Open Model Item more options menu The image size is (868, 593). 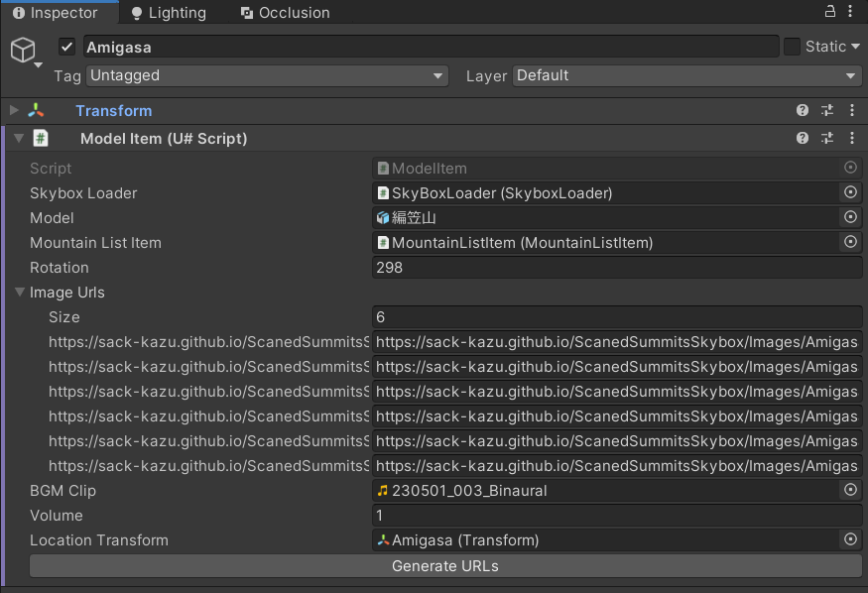click(852, 138)
